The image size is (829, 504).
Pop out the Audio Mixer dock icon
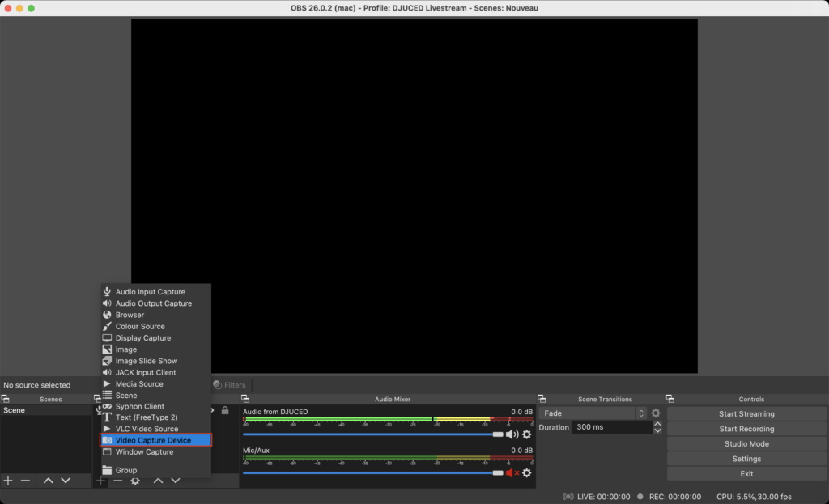[245, 399]
